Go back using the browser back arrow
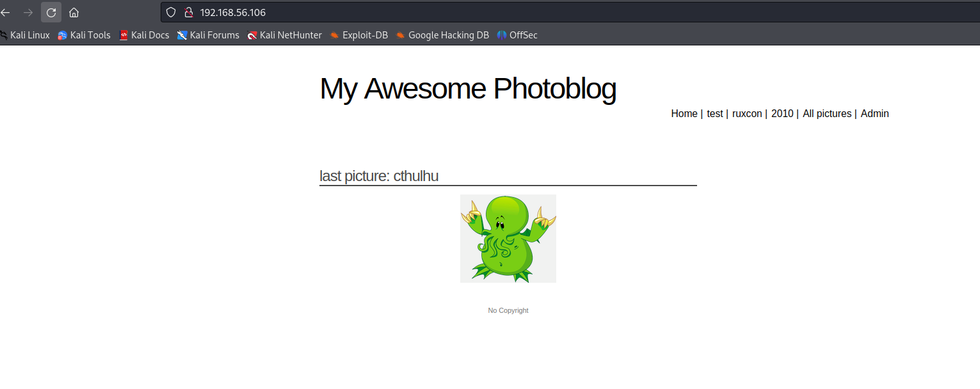This screenshot has width=980, height=389. point(5,12)
